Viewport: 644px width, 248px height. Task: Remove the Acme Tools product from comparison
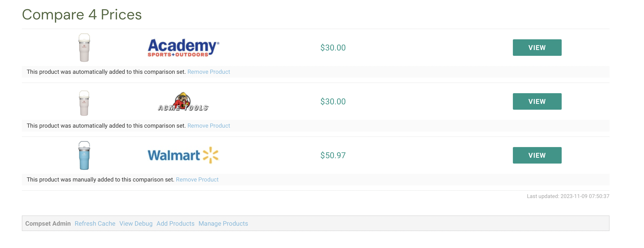point(209,126)
